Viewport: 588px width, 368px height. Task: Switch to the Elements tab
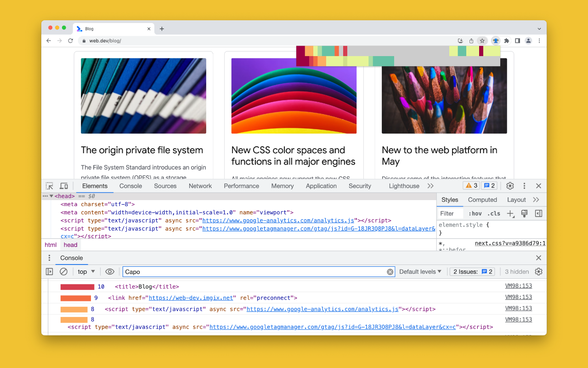(x=95, y=186)
